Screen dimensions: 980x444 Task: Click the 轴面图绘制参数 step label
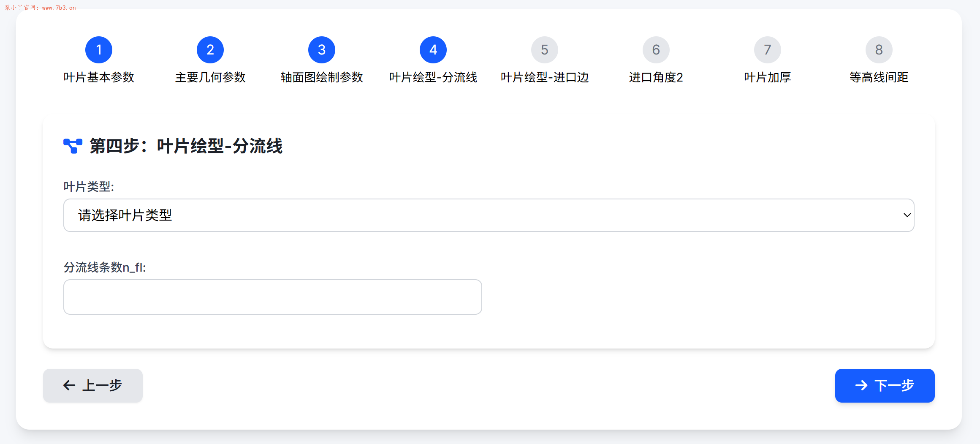(322, 77)
